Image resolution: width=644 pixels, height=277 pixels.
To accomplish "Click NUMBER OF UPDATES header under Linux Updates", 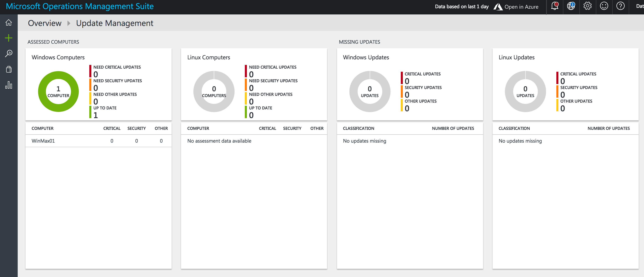I will click(x=608, y=128).
